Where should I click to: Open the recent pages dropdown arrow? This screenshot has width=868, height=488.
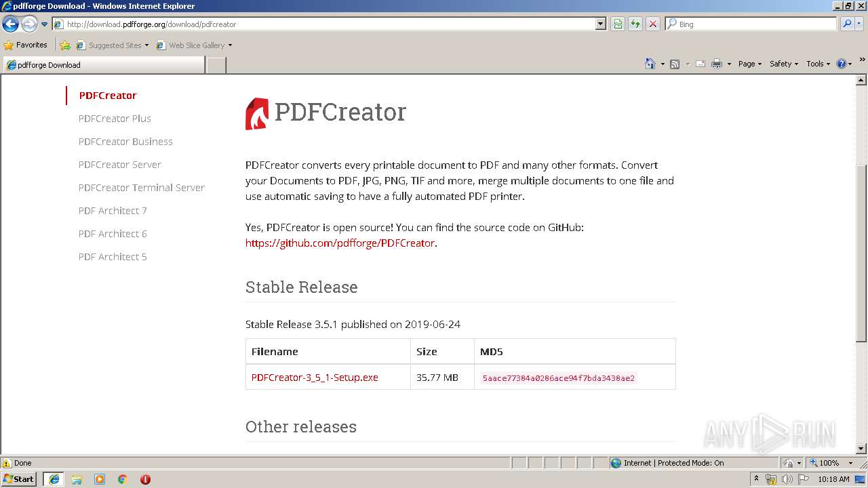point(45,24)
